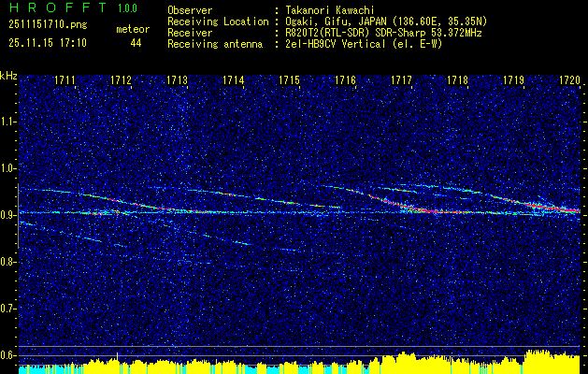
Task: Click the HROFFT title text
Action: (58, 7)
